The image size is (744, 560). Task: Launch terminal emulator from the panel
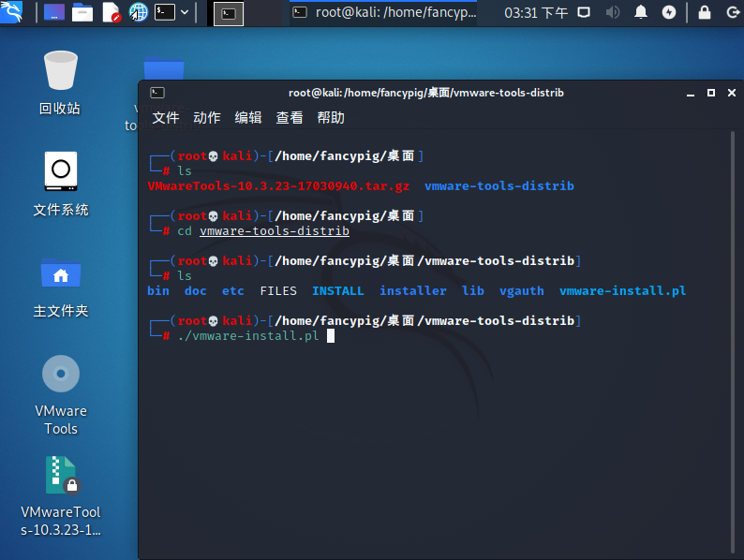[x=165, y=12]
